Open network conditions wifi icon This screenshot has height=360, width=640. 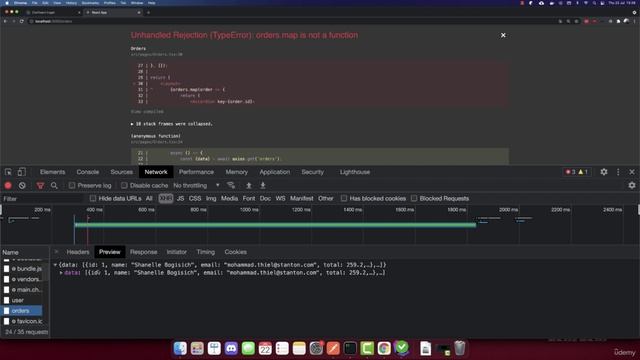pos(231,185)
